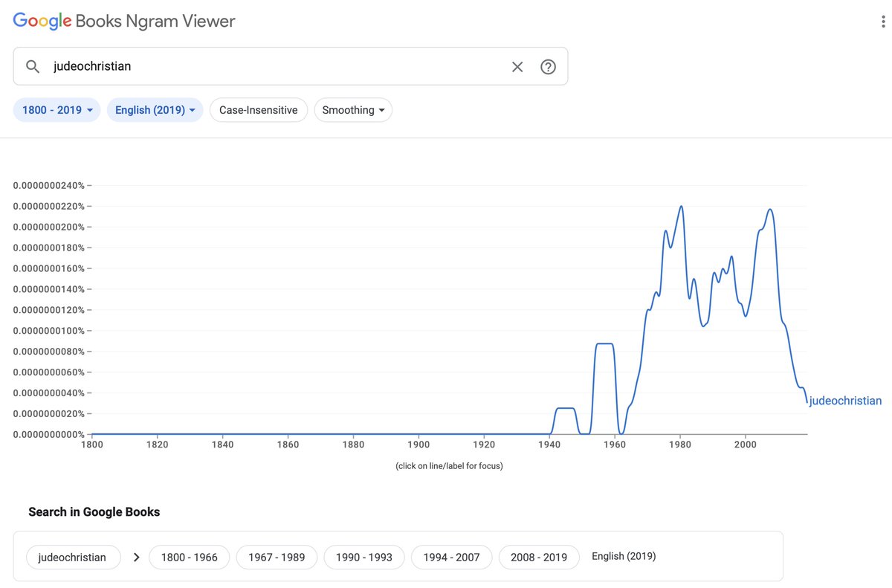Click the 0.0000000100% y-axis label
Viewport: 892px width, 588px height.
tap(49, 331)
